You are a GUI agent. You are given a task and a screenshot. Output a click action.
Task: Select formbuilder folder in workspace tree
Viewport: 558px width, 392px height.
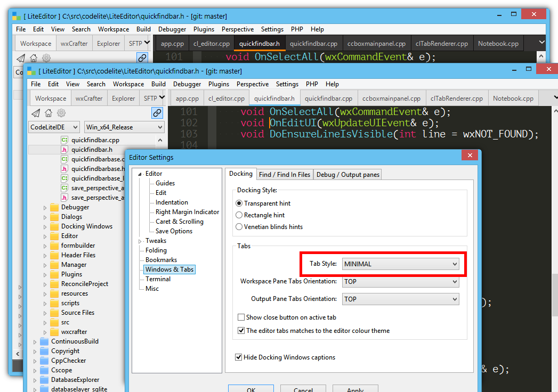(x=78, y=246)
